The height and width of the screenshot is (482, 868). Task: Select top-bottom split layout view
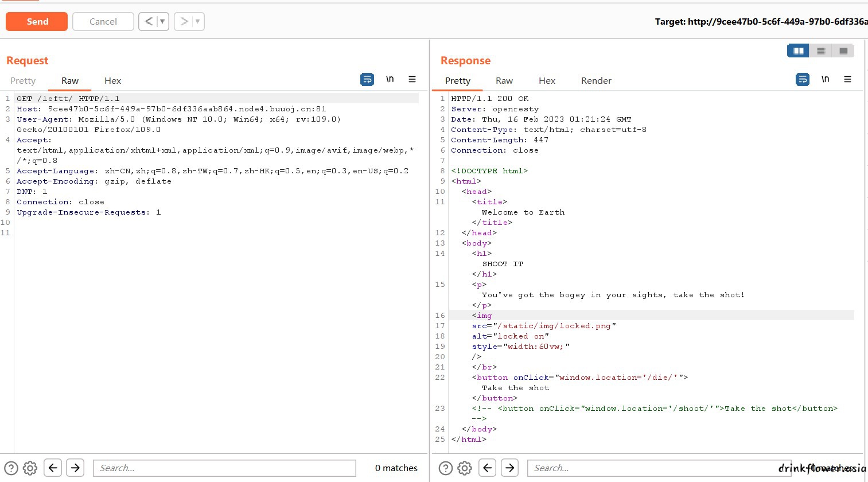[x=821, y=51]
